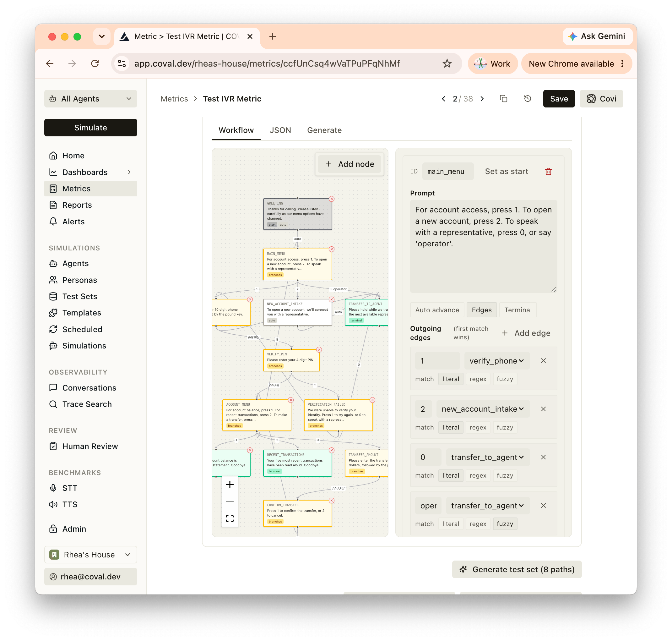Delete edge 0 to transfer_to_agent

tap(543, 457)
